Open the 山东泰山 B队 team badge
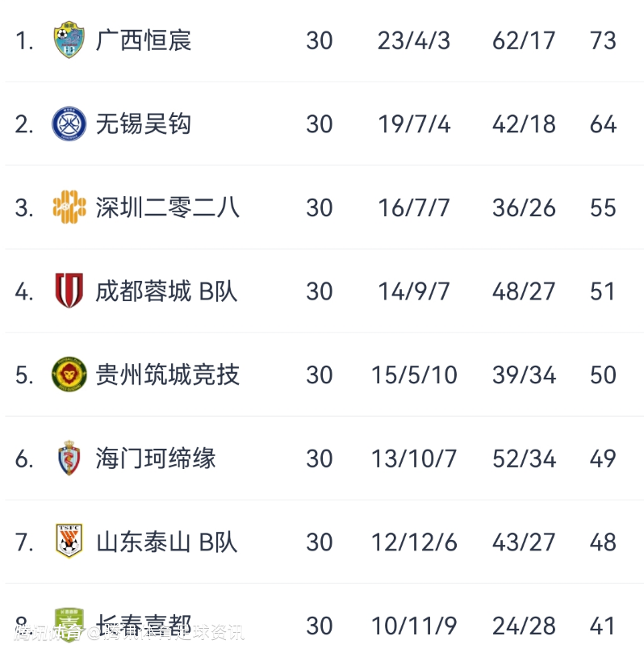Screen dimensions: 644x653 click(x=69, y=542)
